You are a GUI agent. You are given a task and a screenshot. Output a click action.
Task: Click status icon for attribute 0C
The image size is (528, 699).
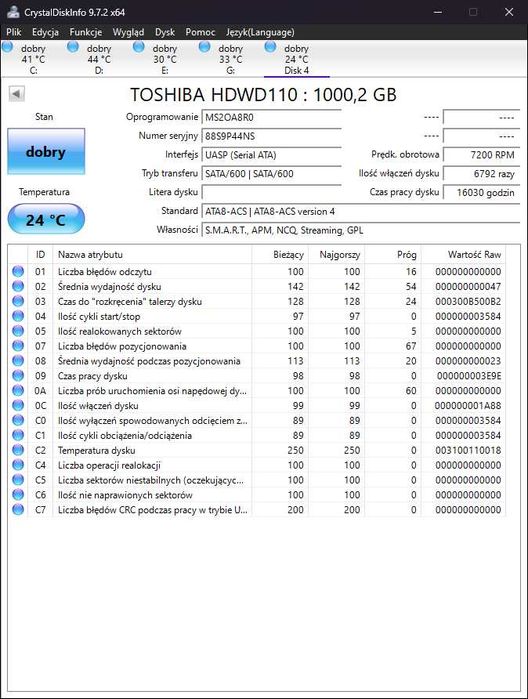[x=18, y=405]
